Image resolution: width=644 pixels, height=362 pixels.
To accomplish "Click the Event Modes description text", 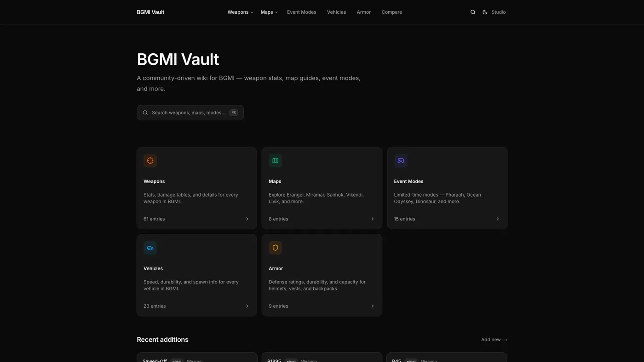I will point(437,198).
